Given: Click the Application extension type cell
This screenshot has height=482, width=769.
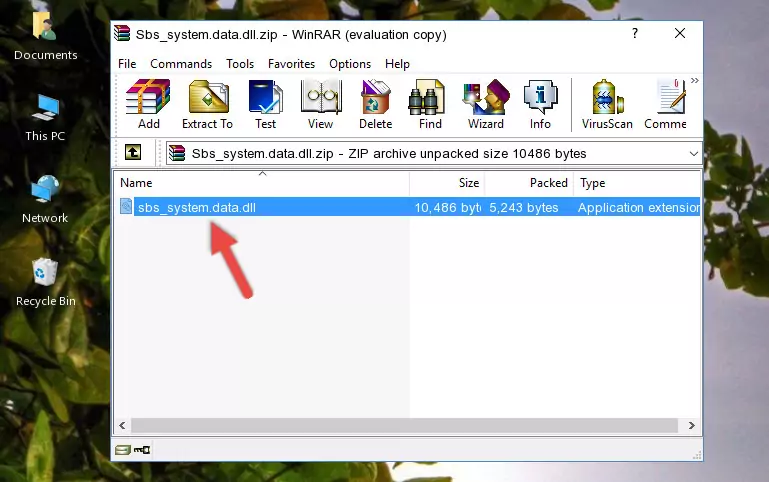Looking at the screenshot, I should coord(639,208).
